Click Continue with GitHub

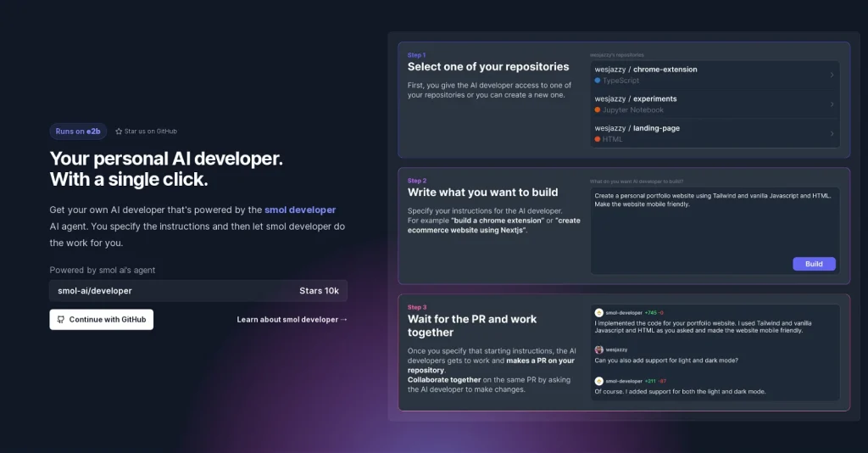tap(102, 320)
